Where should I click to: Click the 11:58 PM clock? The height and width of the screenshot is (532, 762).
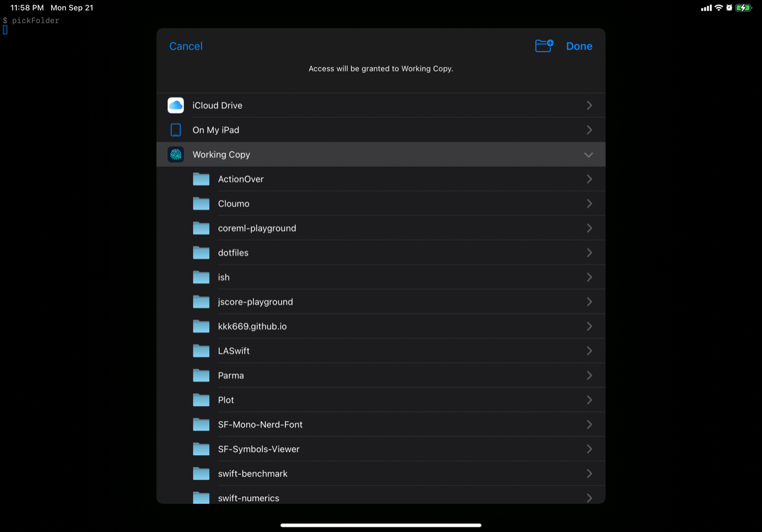pos(27,8)
